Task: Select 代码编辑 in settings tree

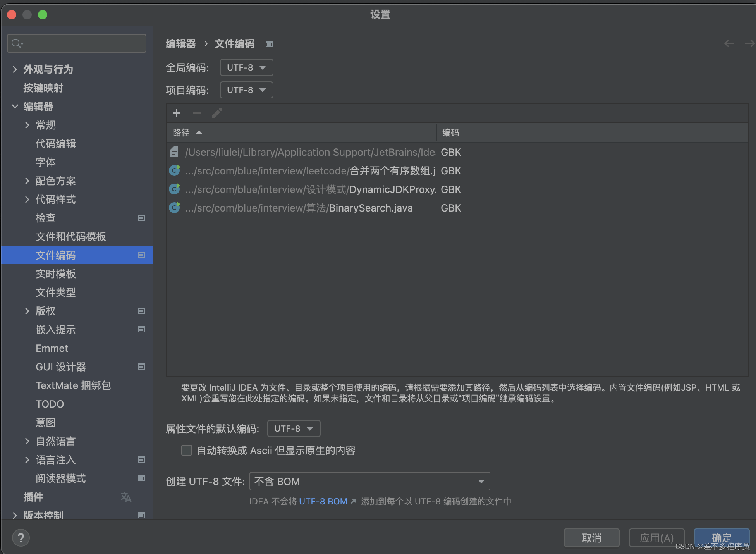Action: tap(56, 144)
